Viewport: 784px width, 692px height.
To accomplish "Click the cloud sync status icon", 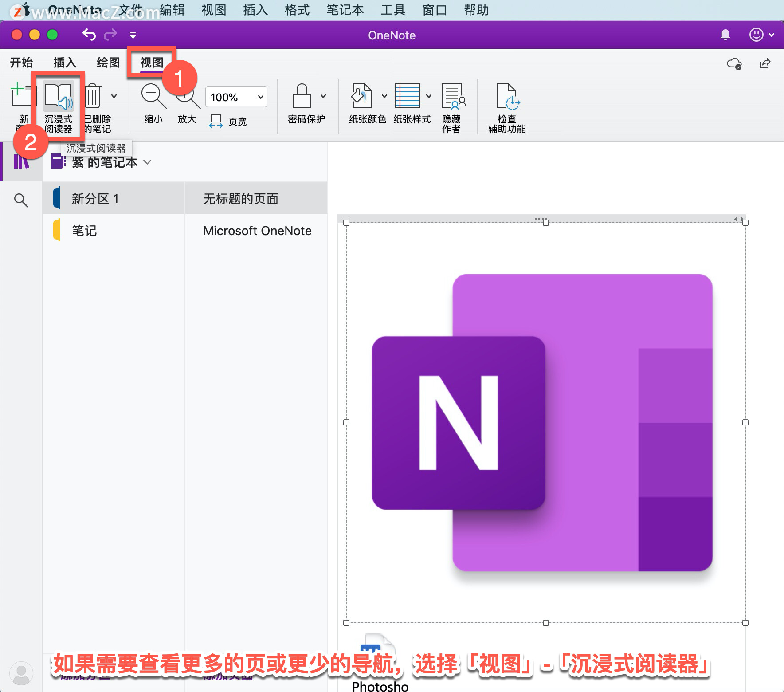I will (x=734, y=64).
